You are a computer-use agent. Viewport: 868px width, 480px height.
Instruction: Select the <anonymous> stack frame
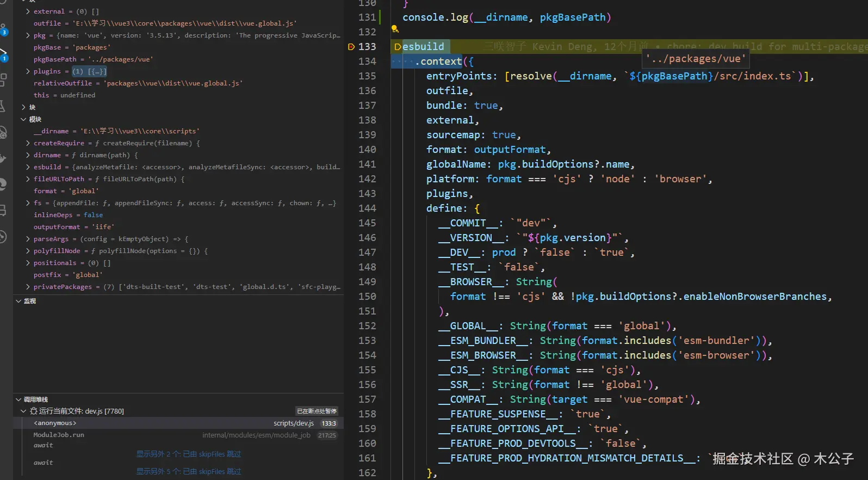[x=178, y=423]
